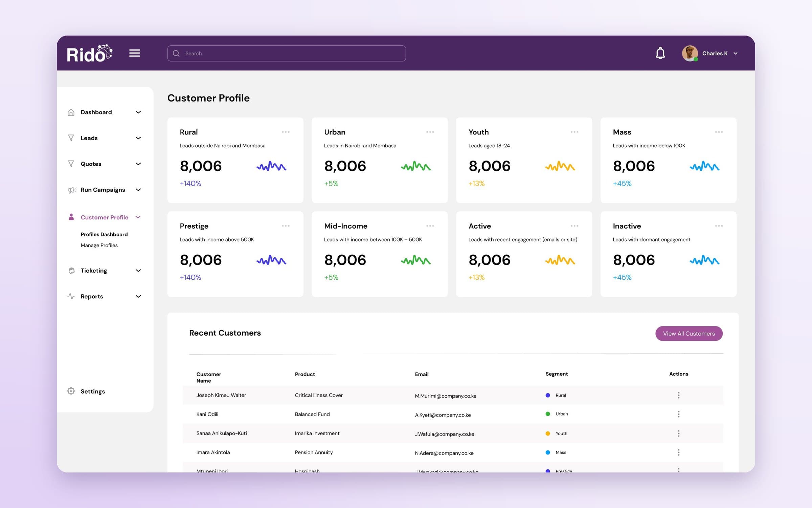Open actions menu for Imara Akintola
Screen dimensions: 812x508
point(679,452)
